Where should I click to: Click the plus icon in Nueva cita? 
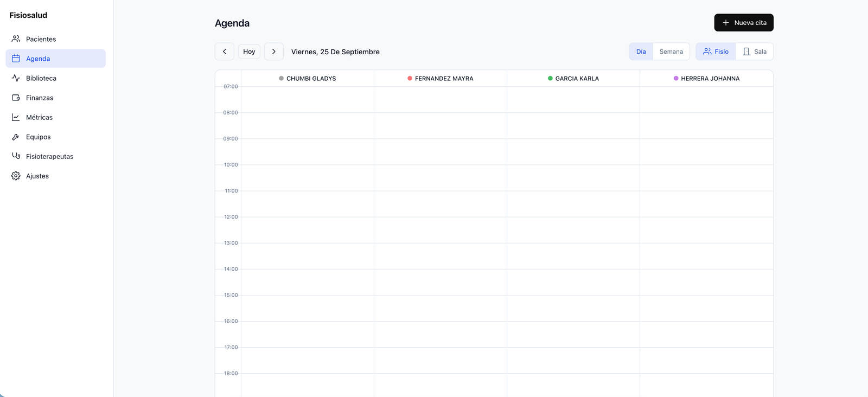click(726, 23)
